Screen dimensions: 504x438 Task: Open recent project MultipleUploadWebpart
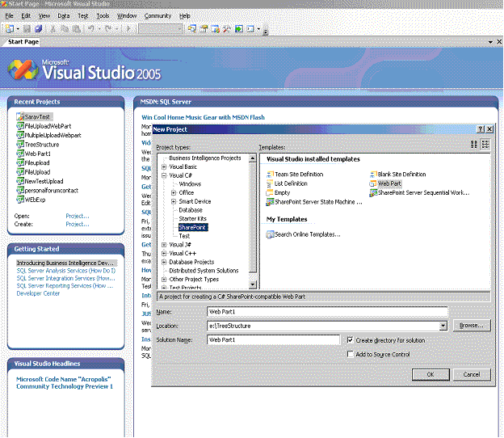48,136
